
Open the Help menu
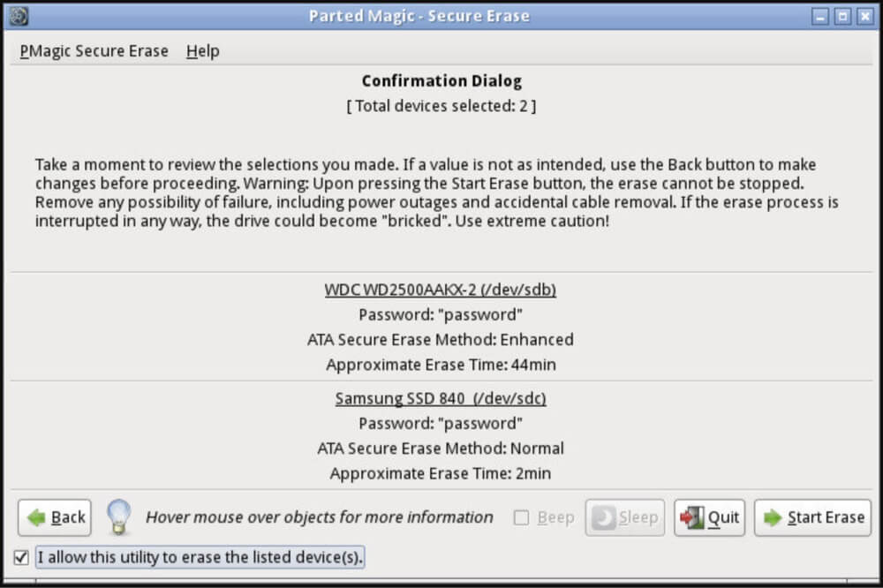tap(202, 51)
